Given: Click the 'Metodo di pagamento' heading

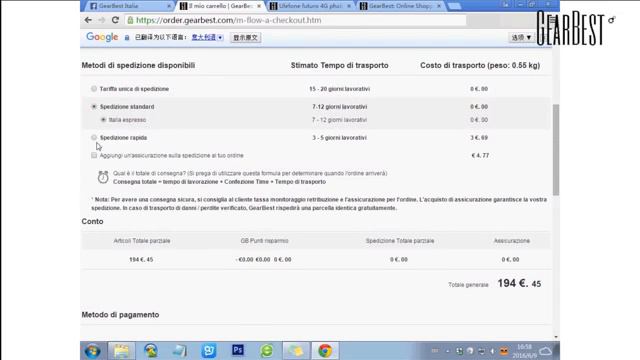Looking at the screenshot, I should coord(120,315).
